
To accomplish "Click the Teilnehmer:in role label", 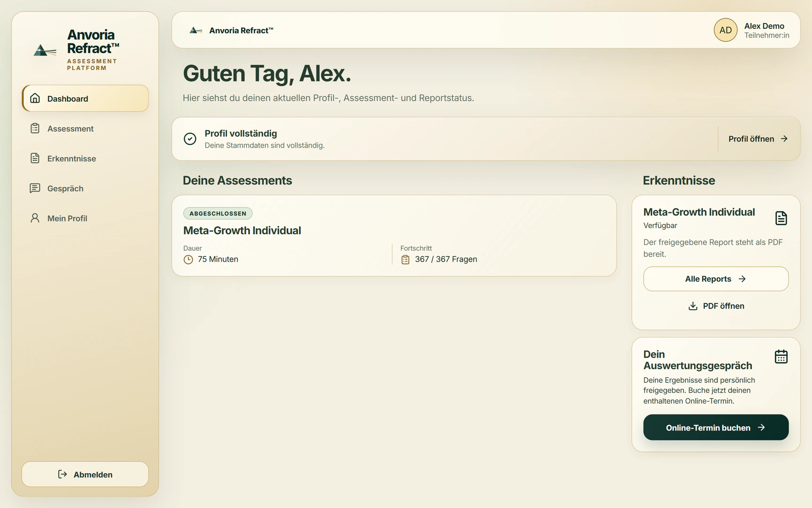I will coord(766,35).
